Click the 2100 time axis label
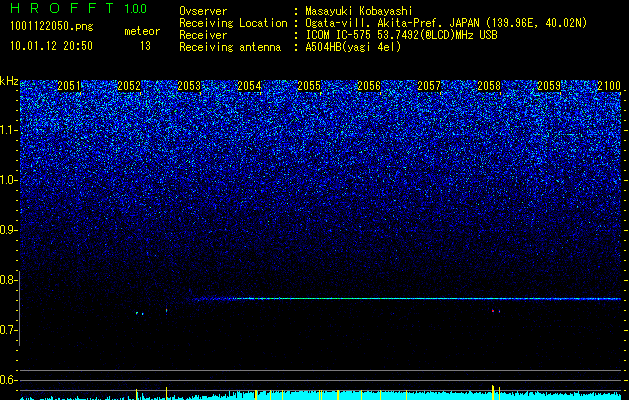Image resolution: width=629 pixels, height=400 pixels. [x=609, y=86]
